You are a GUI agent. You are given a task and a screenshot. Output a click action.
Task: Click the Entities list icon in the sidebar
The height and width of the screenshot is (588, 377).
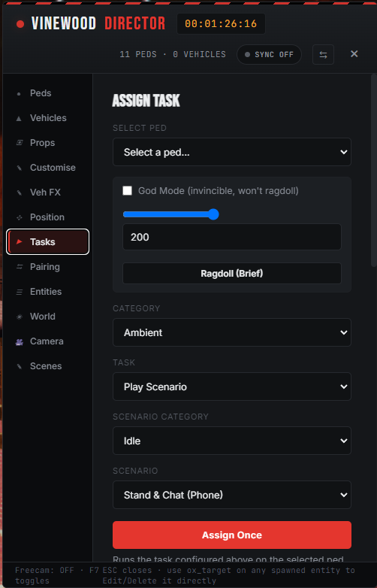(x=19, y=292)
